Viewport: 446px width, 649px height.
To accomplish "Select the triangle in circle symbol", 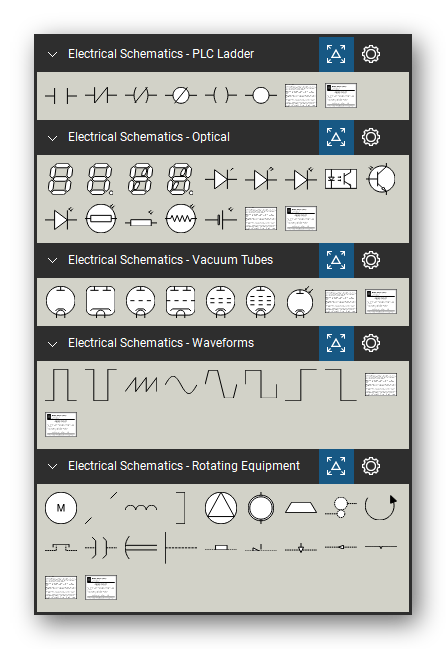I will tap(221, 508).
